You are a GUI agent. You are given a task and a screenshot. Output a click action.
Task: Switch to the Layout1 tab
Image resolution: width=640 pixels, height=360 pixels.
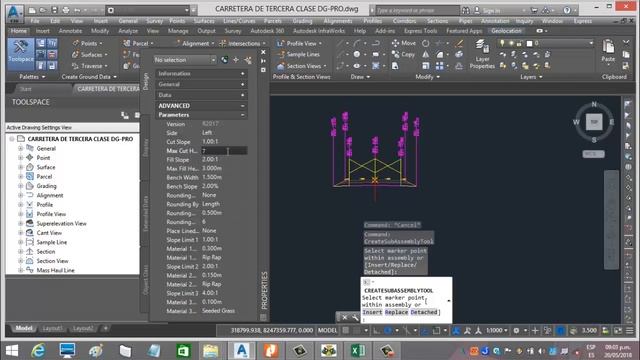52,328
